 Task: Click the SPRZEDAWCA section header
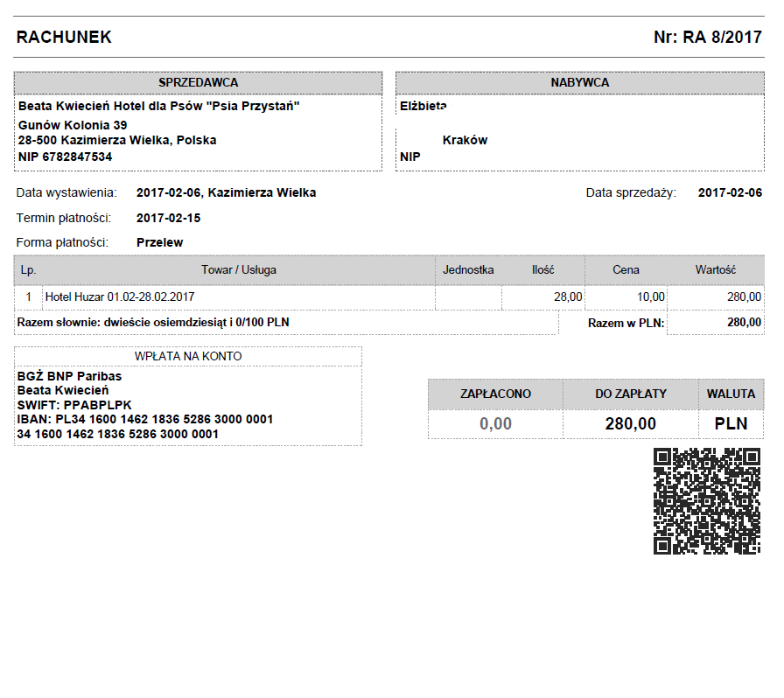[x=198, y=82]
